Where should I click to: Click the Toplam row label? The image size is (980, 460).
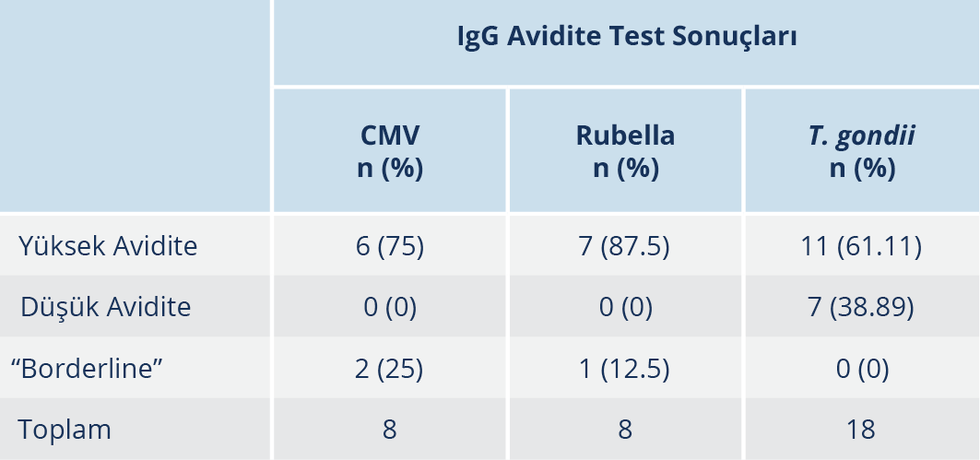(x=65, y=429)
